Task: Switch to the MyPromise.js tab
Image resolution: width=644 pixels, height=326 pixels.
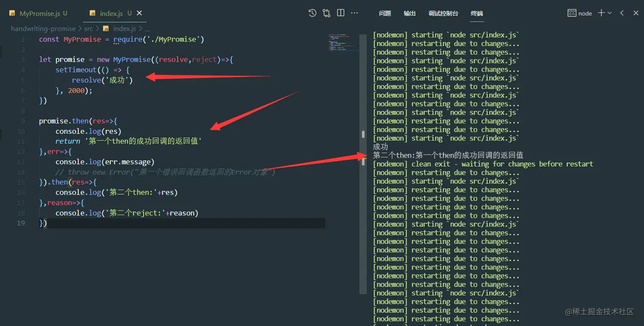Action: point(40,13)
